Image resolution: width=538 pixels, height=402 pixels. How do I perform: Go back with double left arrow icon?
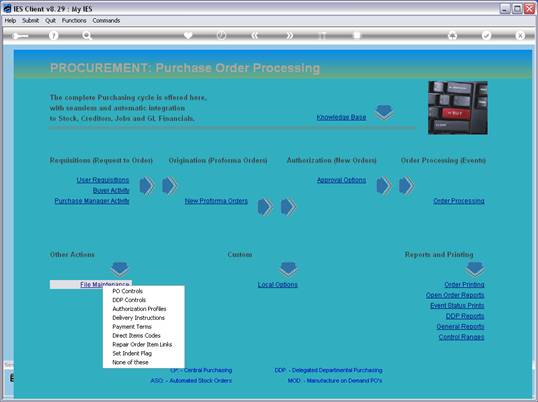tap(255, 35)
